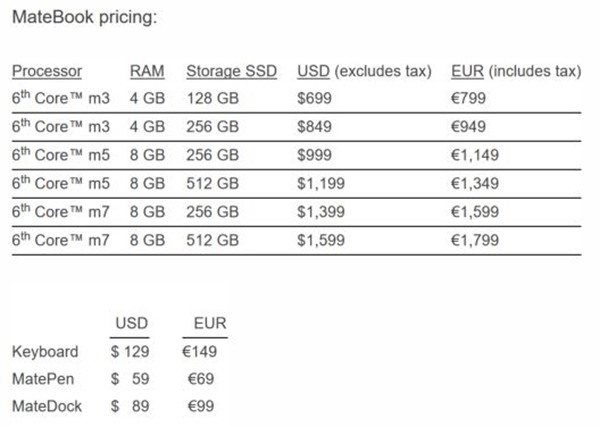Viewport: 600px width, 427px height.
Task: Select the MateDock accessory label
Action: coord(47,406)
